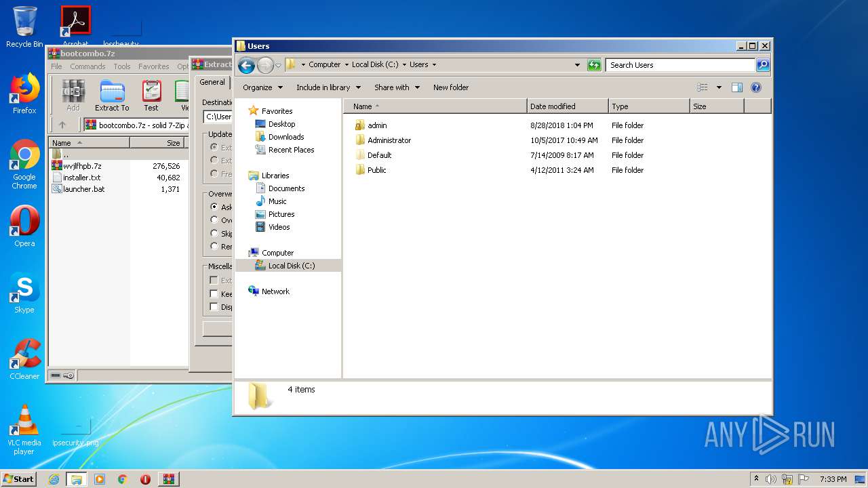Expand the dropdown arrow after Users breadcrumb

(434, 65)
